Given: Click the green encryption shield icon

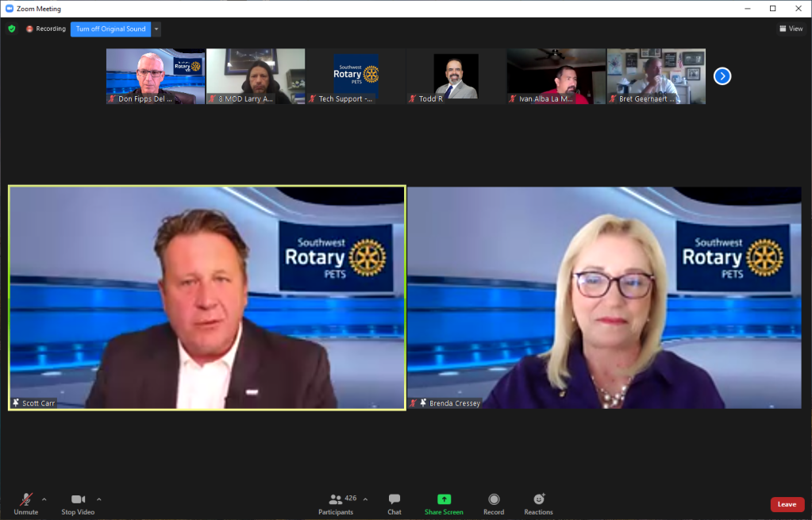Looking at the screenshot, I should coord(11,29).
